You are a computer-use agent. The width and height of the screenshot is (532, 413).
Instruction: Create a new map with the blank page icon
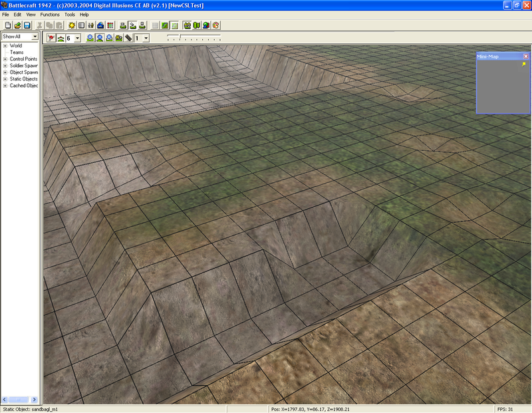(8, 25)
